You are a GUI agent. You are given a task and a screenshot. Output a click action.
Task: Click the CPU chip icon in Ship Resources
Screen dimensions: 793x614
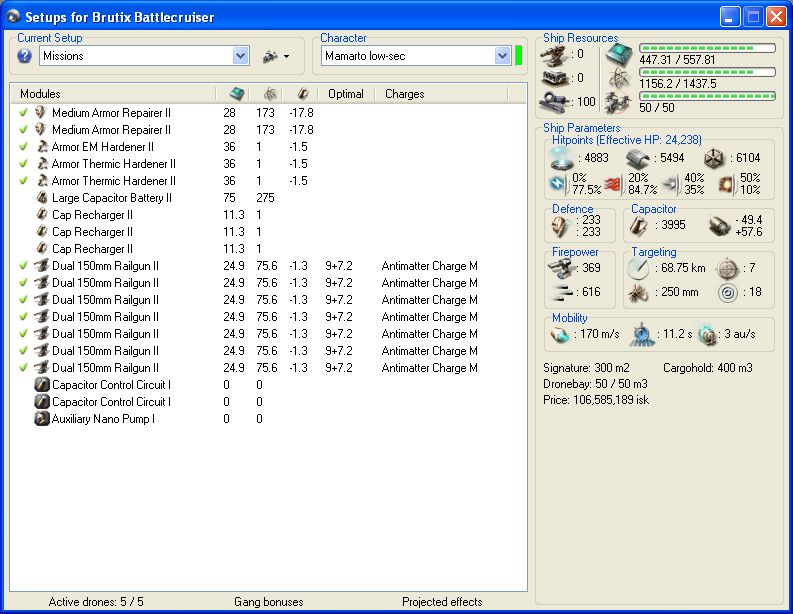pos(620,56)
